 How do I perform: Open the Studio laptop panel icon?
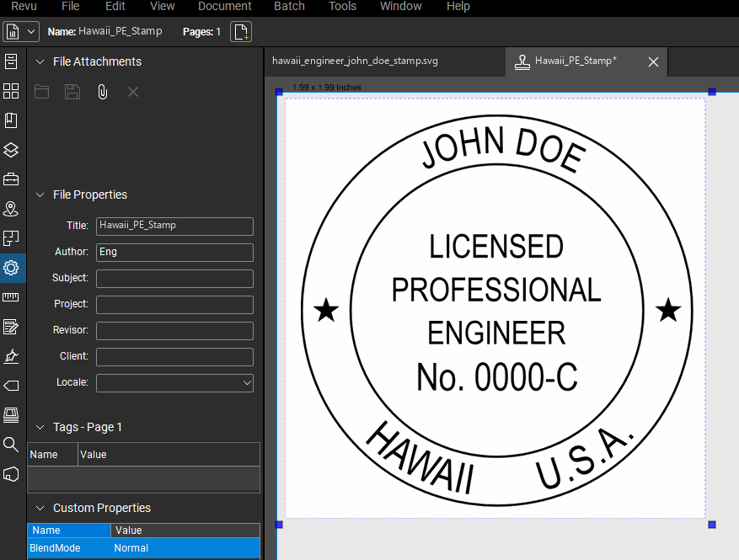(x=11, y=415)
